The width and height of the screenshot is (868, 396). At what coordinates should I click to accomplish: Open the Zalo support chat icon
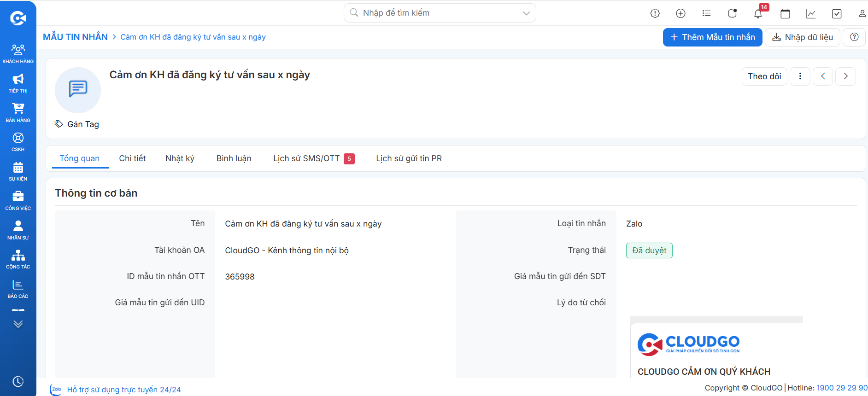click(x=56, y=390)
